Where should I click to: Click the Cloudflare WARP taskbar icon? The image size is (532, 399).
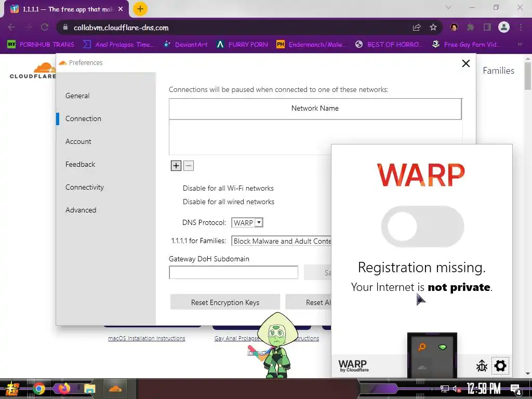115,389
